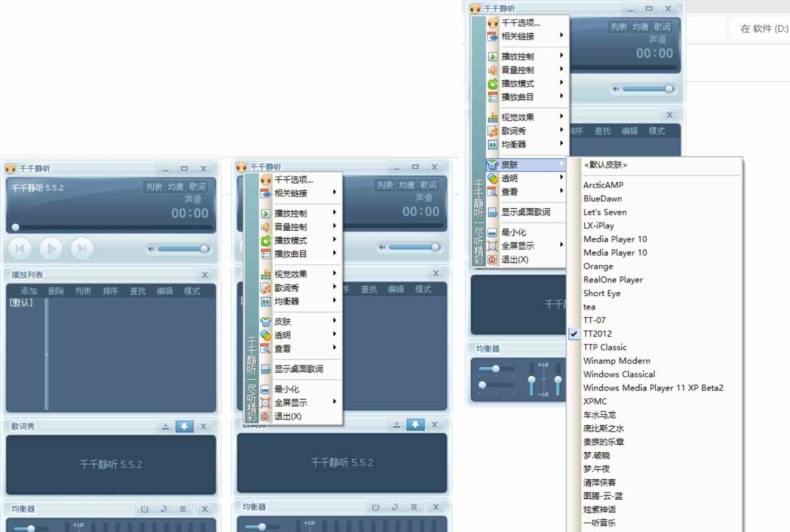Expand 音量控制 submenu in middle player's menu
This screenshot has height=532, width=790.
(300, 227)
